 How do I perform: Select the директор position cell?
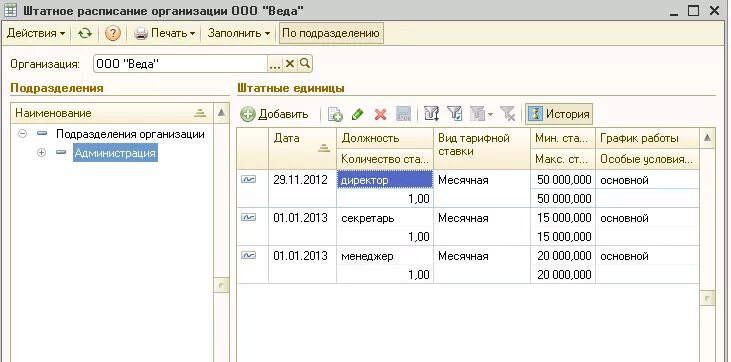385,180
